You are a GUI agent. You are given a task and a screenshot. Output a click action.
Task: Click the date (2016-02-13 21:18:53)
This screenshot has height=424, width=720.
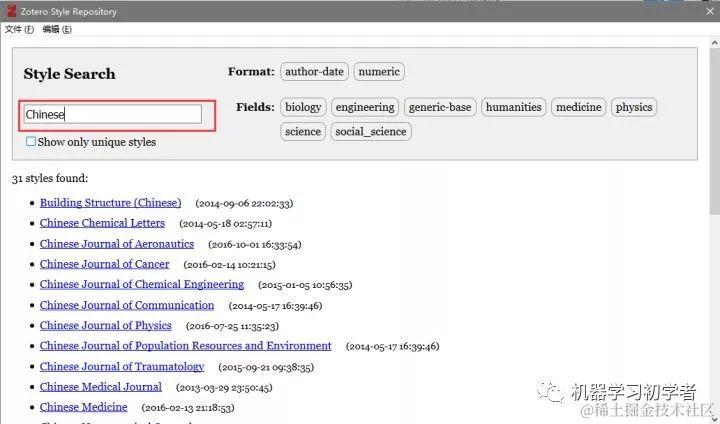point(188,408)
